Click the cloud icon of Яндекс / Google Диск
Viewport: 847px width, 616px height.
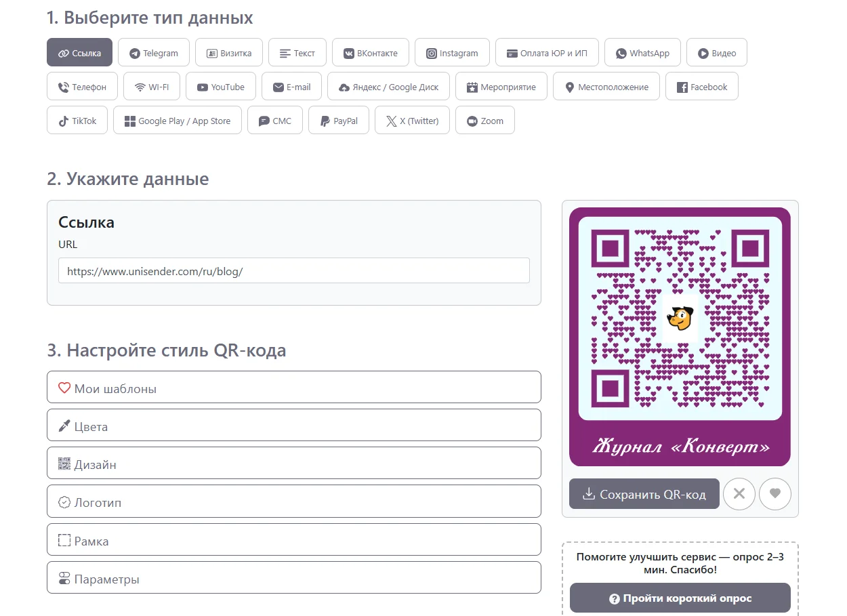click(344, 87)
